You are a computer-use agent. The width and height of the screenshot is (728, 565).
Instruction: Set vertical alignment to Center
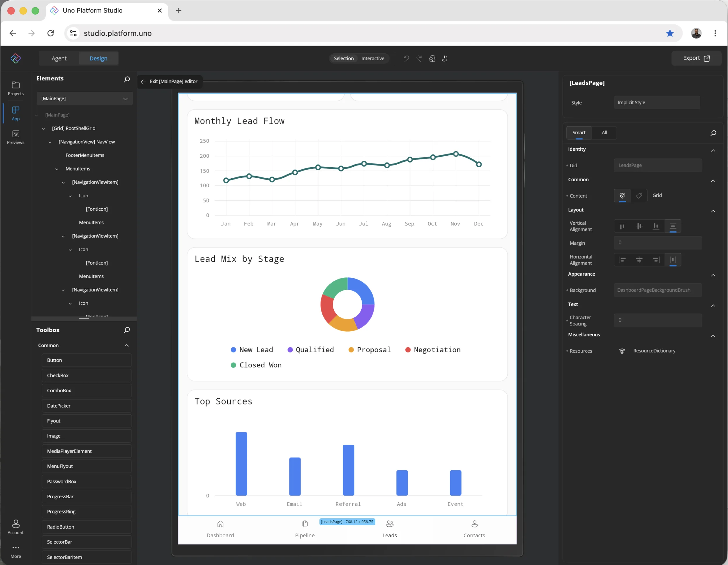coord(639,226)
